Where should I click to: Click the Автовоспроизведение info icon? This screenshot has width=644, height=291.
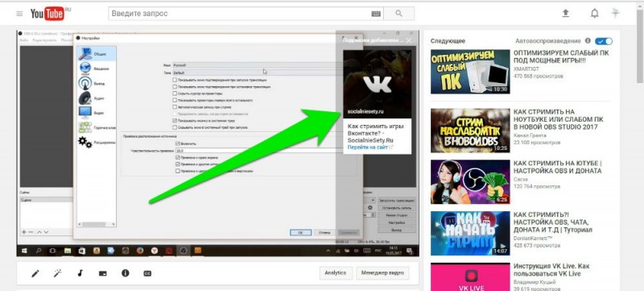point(588,40)
